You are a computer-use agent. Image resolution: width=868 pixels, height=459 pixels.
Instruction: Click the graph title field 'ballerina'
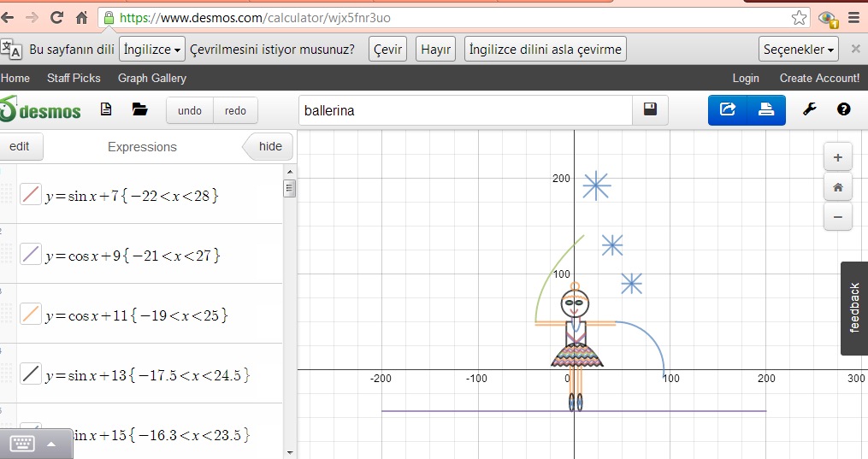tap(465, 110)
